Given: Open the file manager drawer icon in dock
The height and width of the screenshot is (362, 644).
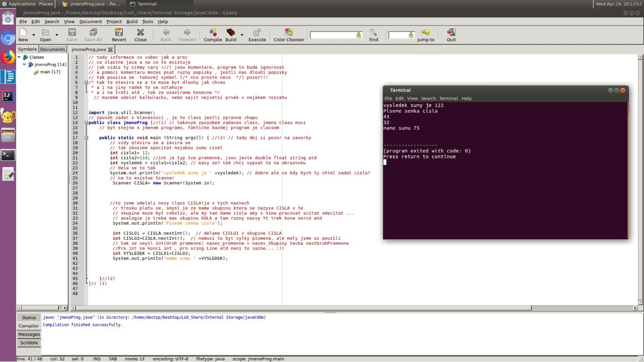Looking at the screenshot, I should click(x=8, y=135).
